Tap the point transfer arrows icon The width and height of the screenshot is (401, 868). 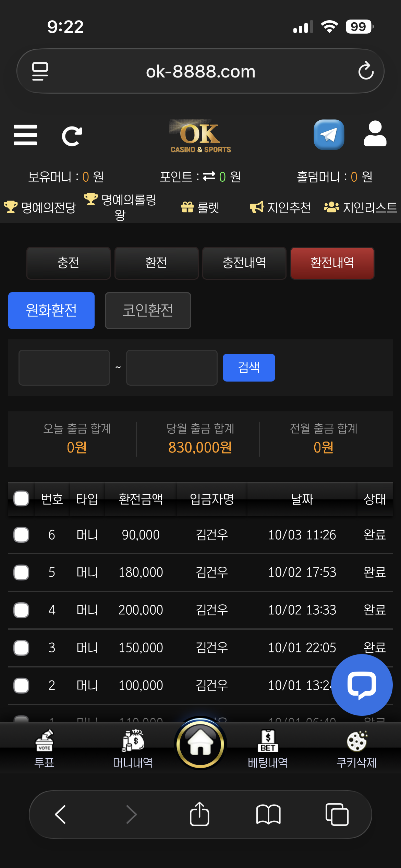pos(209,176)
